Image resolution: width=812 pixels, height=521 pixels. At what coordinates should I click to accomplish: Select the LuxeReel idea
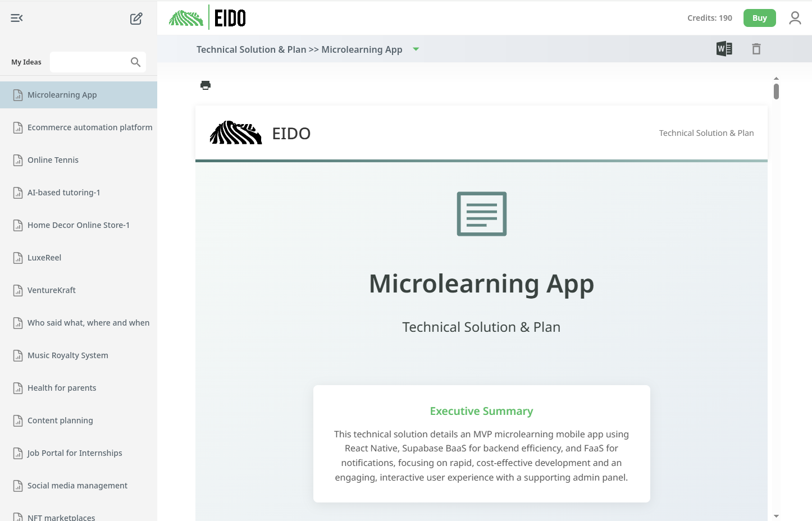pyautogui.click(x=44, y=257)
